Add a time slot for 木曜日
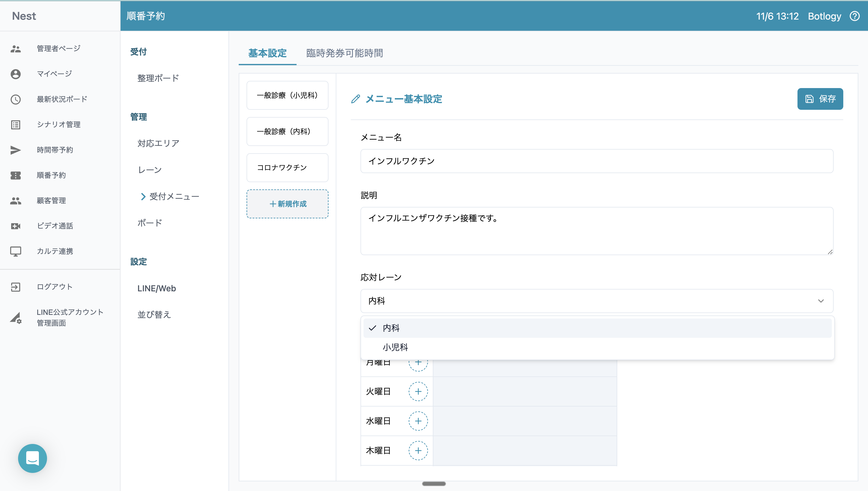The image size is (868, 491). click(x=418, y=451)
